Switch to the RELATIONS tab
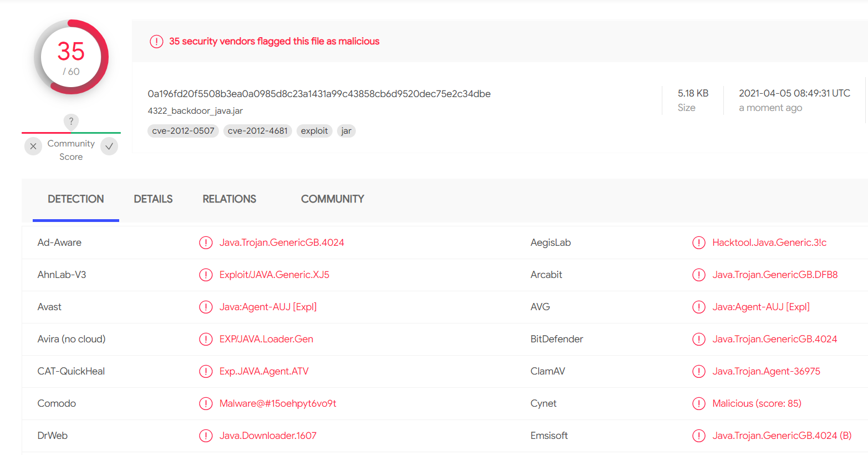This screenshot has width=868, height=455. [229, 199]
